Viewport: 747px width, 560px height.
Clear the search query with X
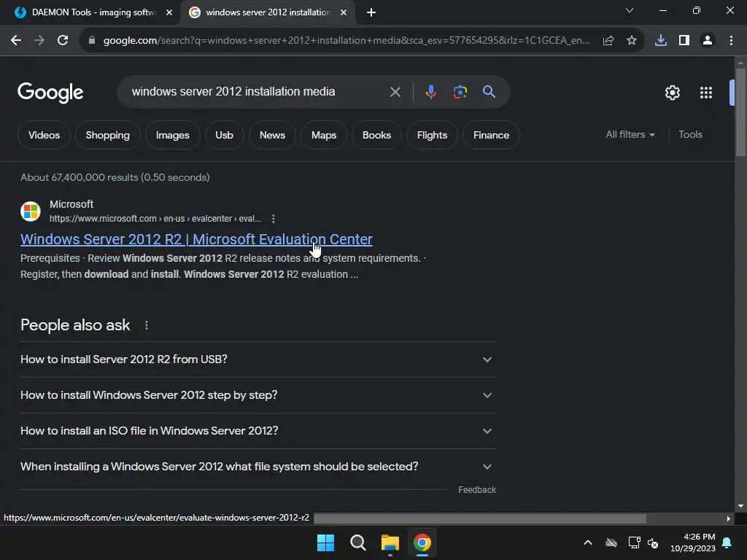pos(395,92)
